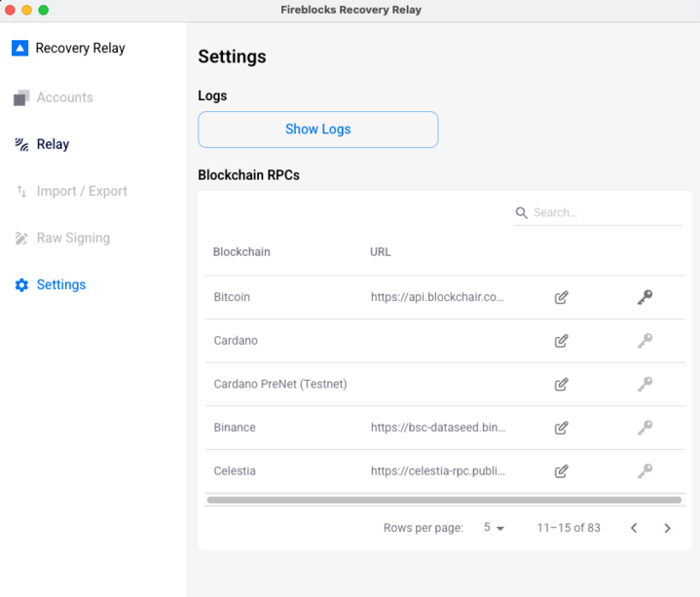Screen dimensions: 700x597
Task: Click the Settings gear icon
Action: click(x=21, y=285)
